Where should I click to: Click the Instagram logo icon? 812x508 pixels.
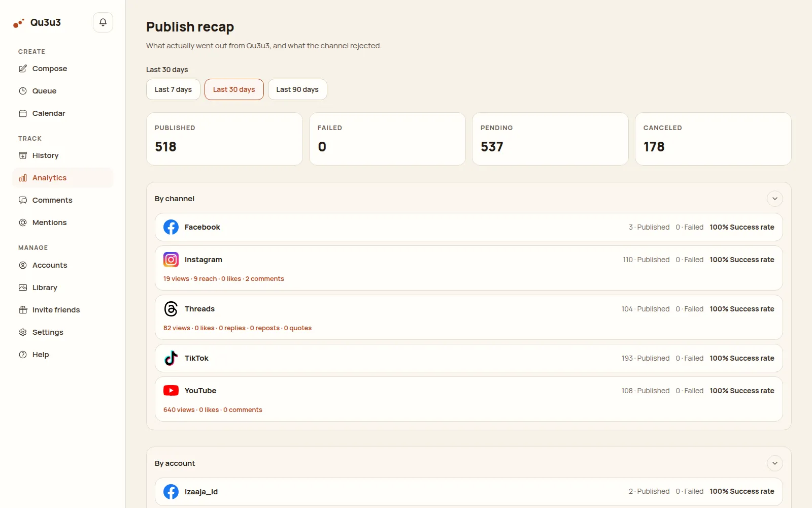click(x=171, y=260)
